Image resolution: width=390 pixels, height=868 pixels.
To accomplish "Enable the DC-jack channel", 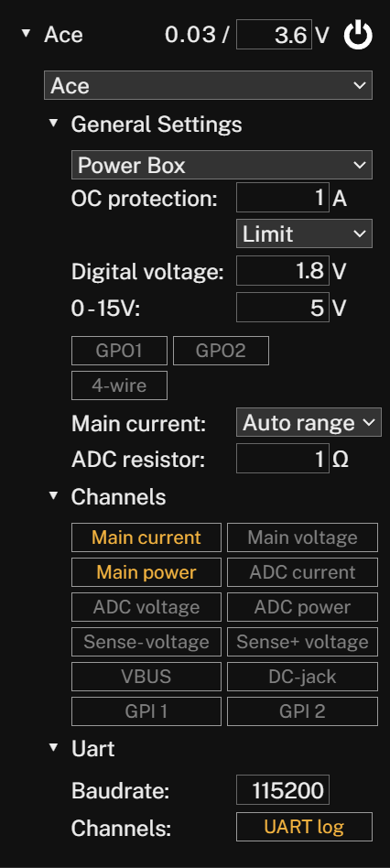I will point(303,677).
